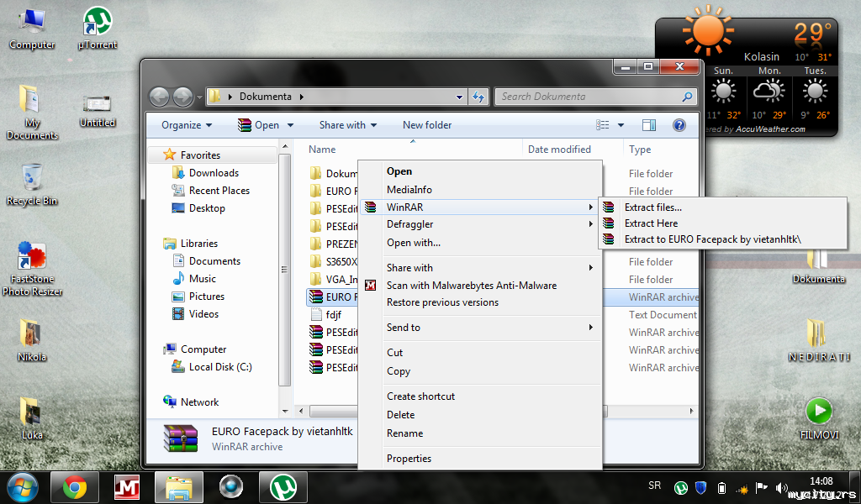Open the view options dropdown arrow
The width and height of the screenshot is (861, 504).
point(621,125)
